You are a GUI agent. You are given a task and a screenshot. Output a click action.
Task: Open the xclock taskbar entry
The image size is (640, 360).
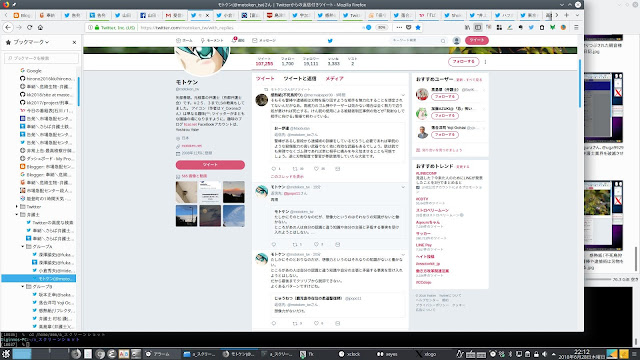[x=349, y=354]
